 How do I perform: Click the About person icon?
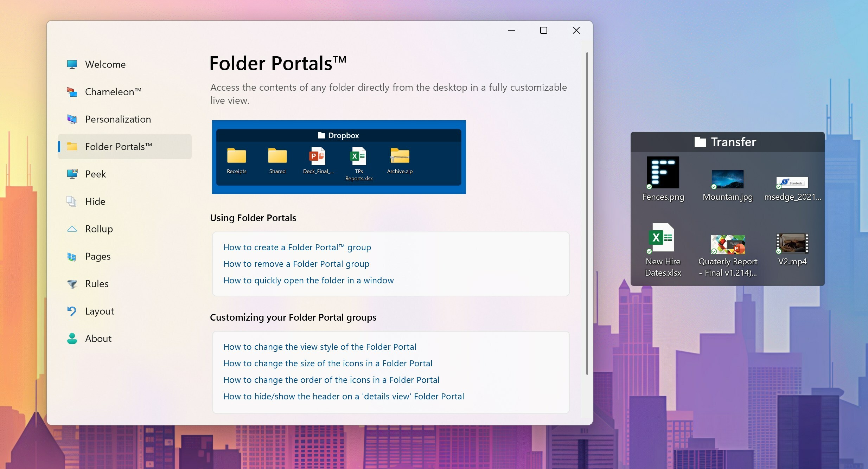[72, 339]
